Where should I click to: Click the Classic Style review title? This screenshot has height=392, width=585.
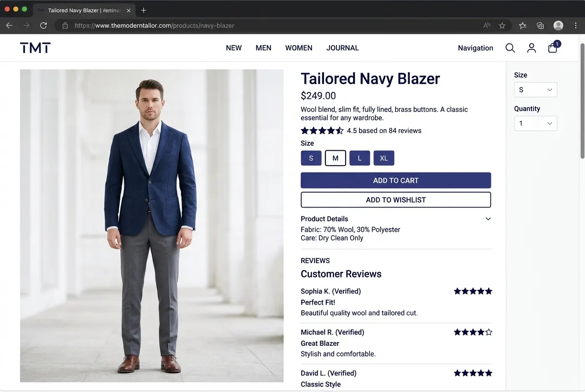tap(321, 384)
